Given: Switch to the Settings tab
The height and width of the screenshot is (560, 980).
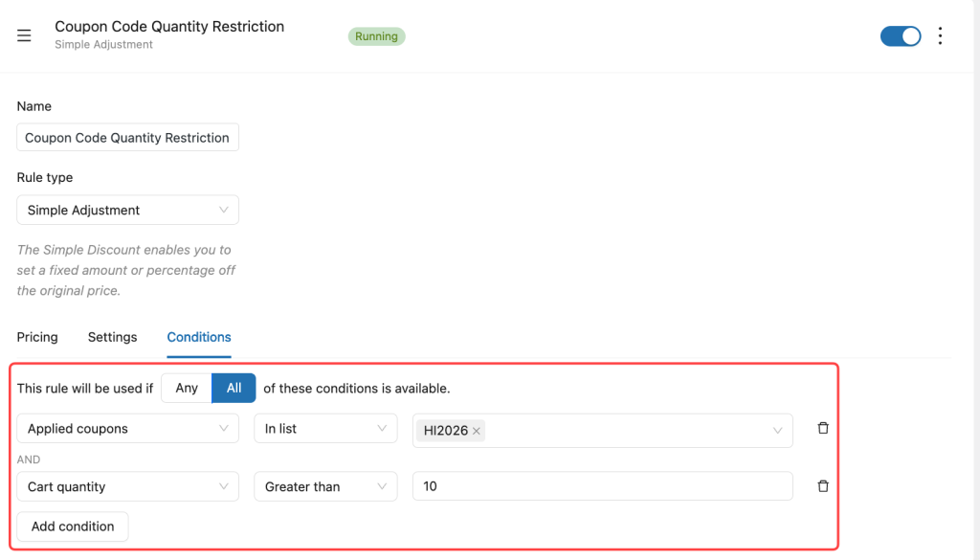Looking at the screenshot, I should click(112, 337).
